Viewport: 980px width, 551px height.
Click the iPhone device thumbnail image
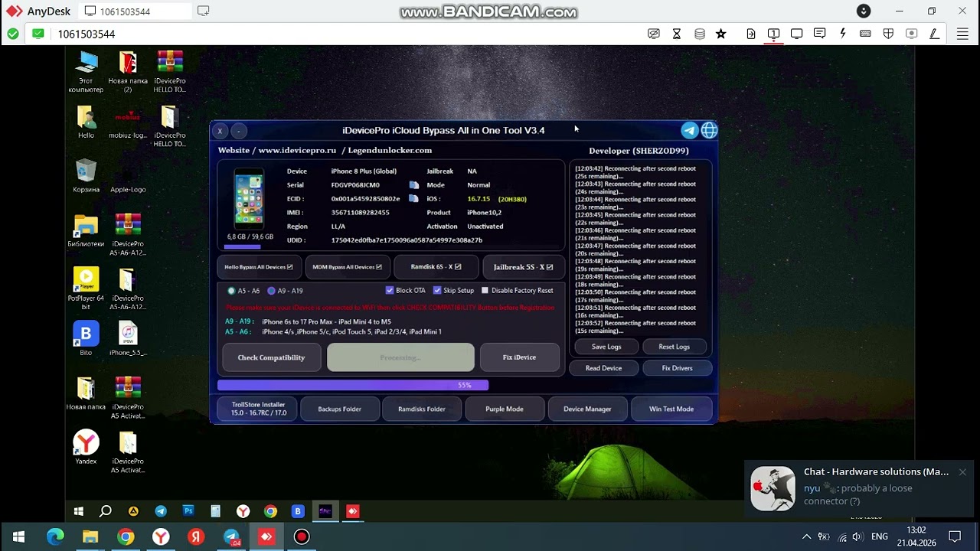[249, 199]
